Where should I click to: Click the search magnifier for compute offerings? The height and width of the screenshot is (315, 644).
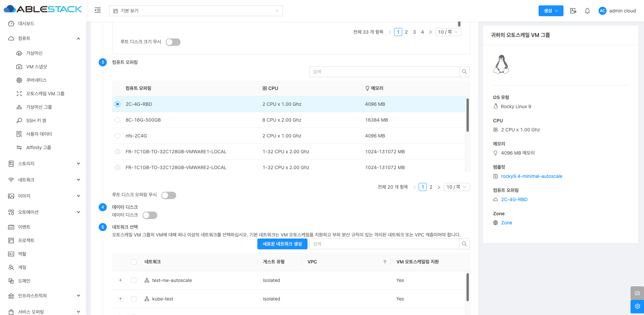point(464,72)
